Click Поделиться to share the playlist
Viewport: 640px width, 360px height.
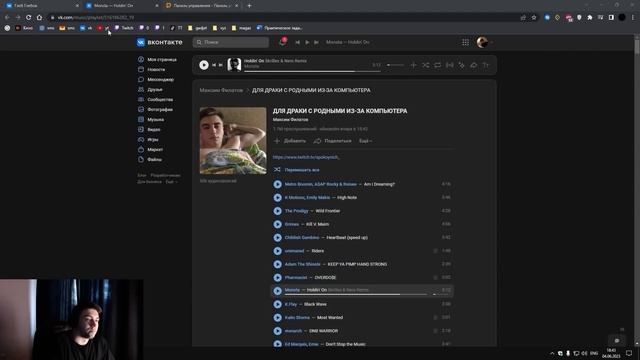point(332,141)
